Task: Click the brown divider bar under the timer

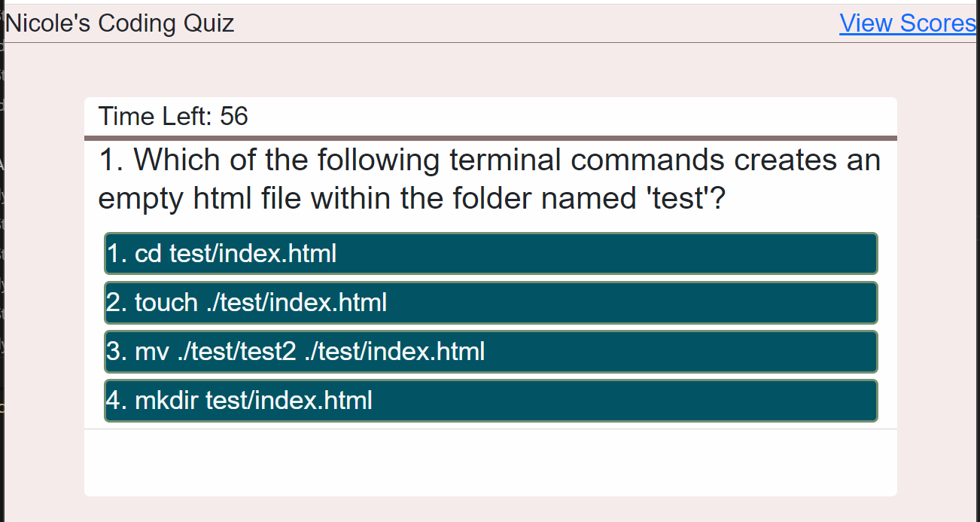Action: (491, 138)
